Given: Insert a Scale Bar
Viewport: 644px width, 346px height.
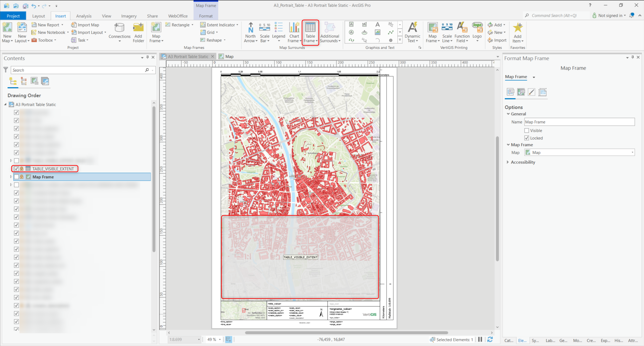Looking at the screenshot, I should point(265,32).
